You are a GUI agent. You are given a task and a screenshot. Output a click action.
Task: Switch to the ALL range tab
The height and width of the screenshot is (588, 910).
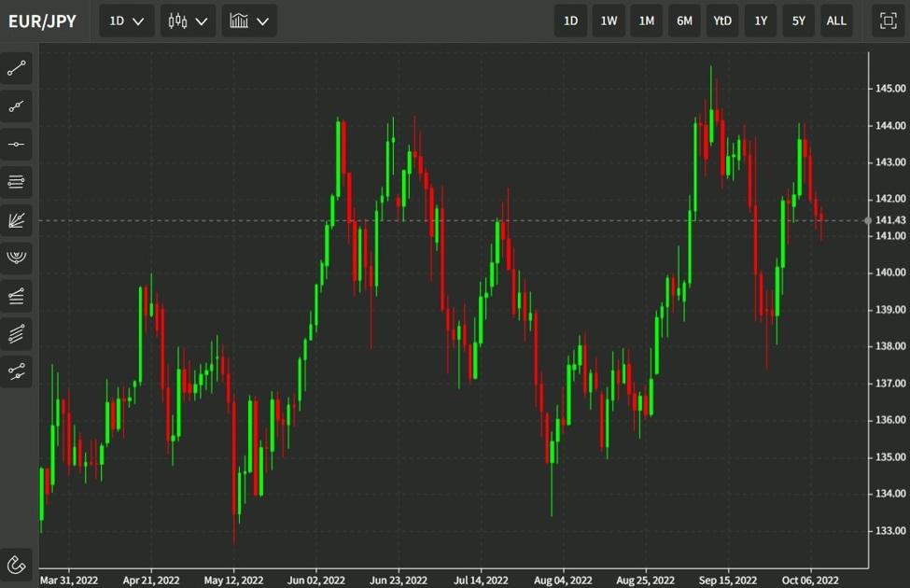tap(835, 20)
